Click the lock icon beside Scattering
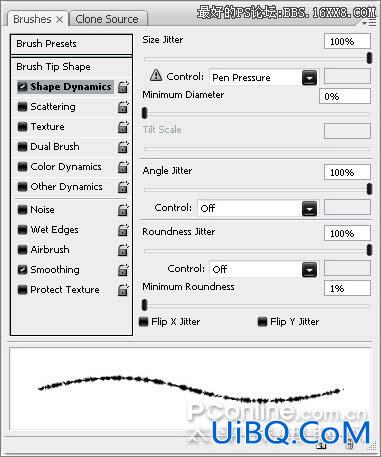381x457 pixels. (123, 107)
